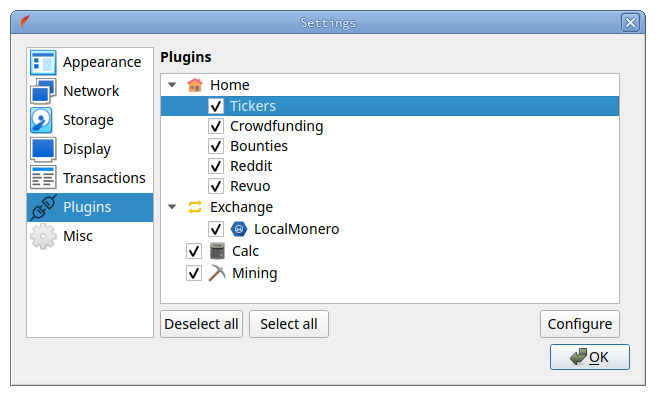Image resolution: width=656 pixels, height=396 pixels.
Task: Click the Configure button
Action: click(x=579, y=324)
